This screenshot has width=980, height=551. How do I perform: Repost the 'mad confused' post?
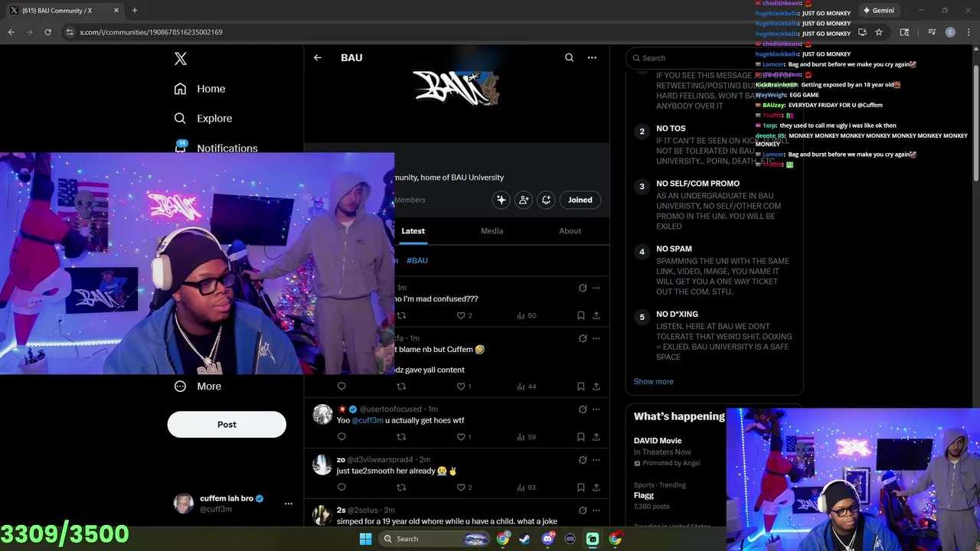point(401,315)
